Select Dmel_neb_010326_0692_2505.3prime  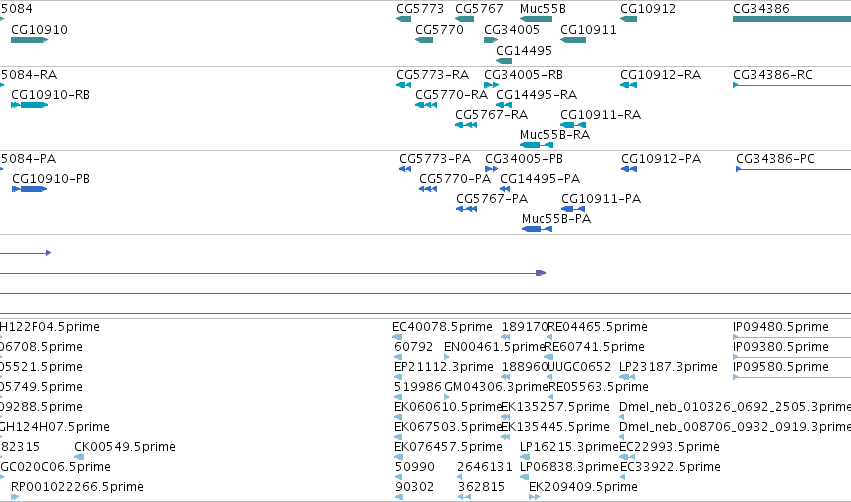pyautogui.click(x=735, y=408)
